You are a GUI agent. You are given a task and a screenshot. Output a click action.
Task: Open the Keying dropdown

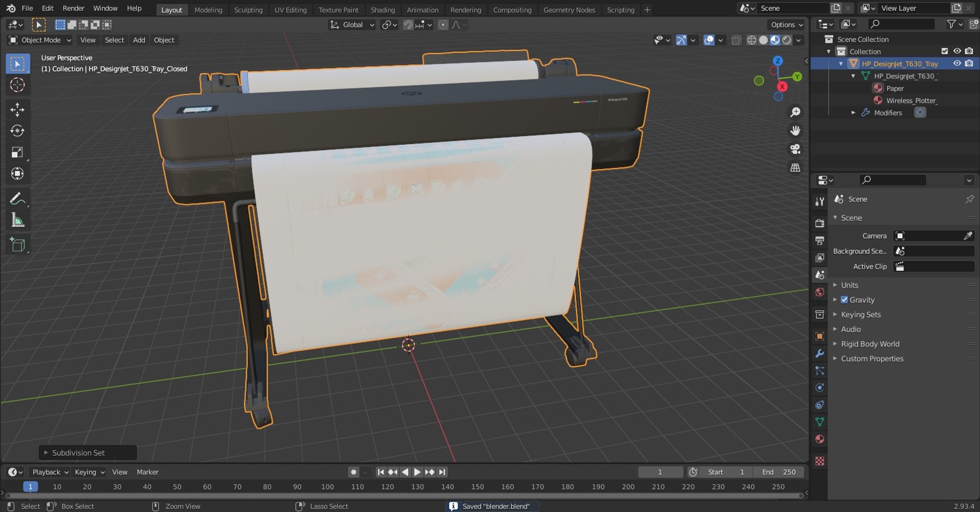tap(89, 472)
